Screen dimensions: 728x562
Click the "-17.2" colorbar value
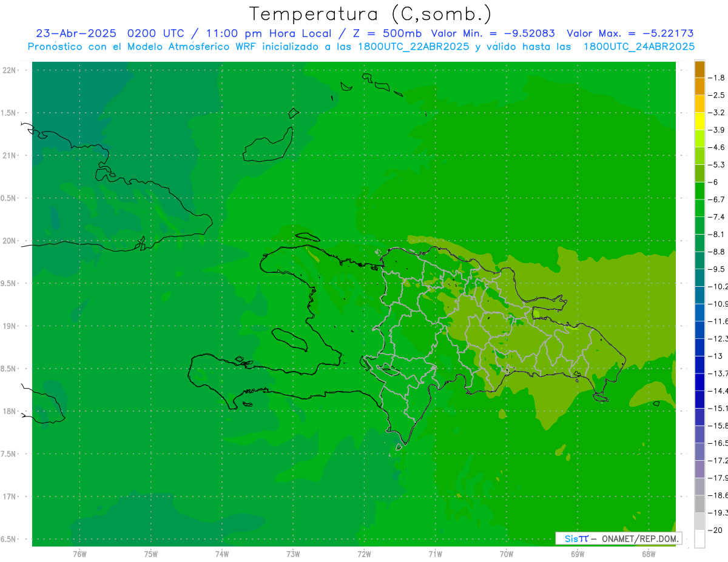718,461
